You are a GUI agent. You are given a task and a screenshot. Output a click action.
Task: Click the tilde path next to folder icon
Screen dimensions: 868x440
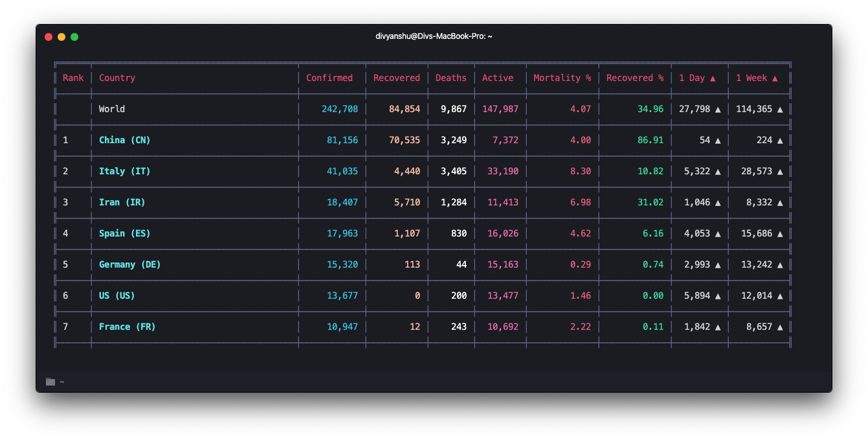click(61, 382)
